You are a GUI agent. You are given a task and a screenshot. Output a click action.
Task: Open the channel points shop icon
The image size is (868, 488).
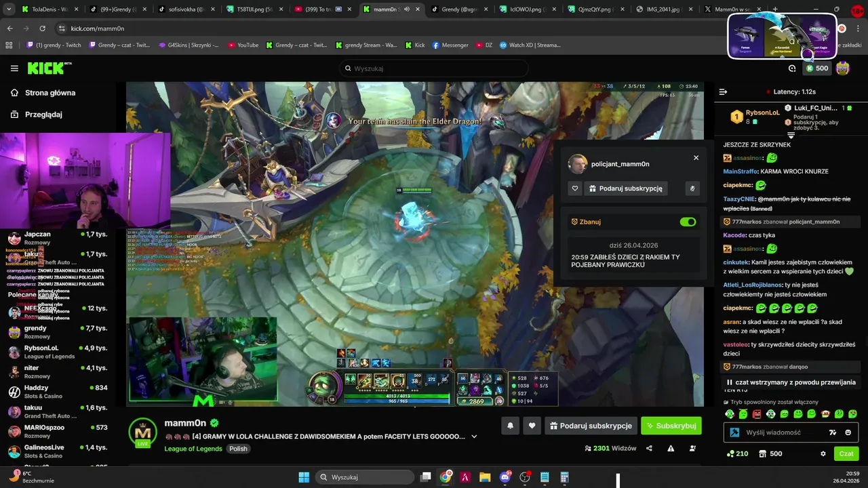click(x=762, y=453)
